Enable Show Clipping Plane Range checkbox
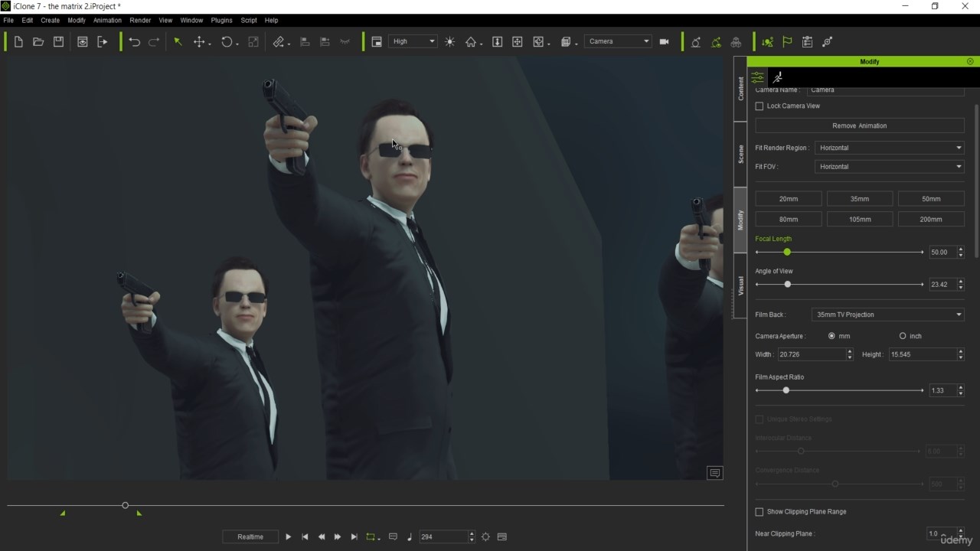The width and height of the screenshot is (980, 551). [759, 512]
